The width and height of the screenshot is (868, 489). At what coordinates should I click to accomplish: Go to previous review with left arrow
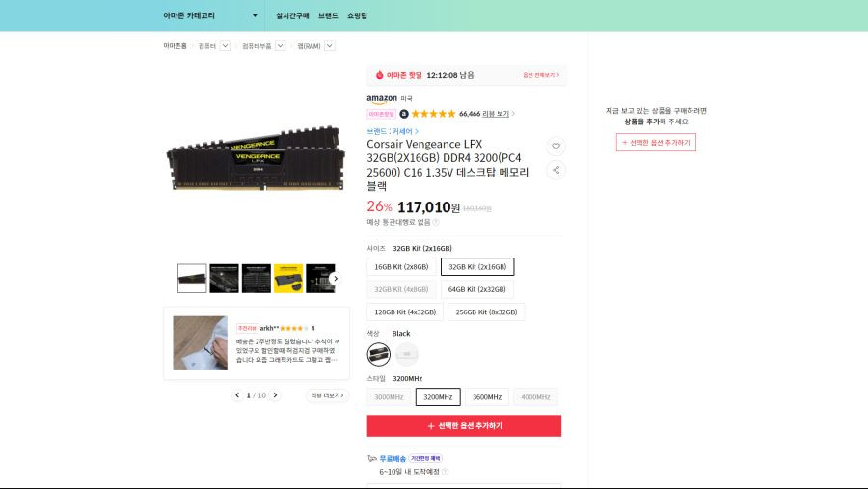(x=237, y=395)
